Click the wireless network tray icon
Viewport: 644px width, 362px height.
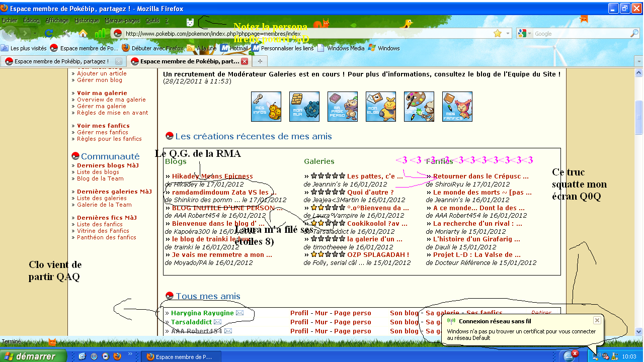point(596,356)
